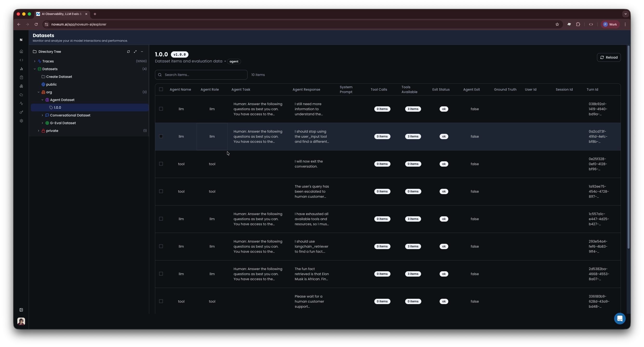Open the chat support bubble

pos(619,319)
